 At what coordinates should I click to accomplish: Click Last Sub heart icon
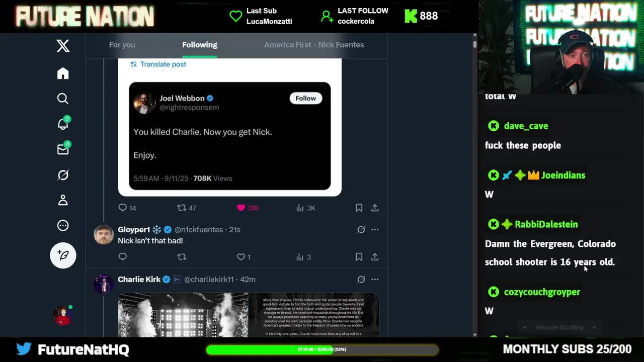(235, 16)
